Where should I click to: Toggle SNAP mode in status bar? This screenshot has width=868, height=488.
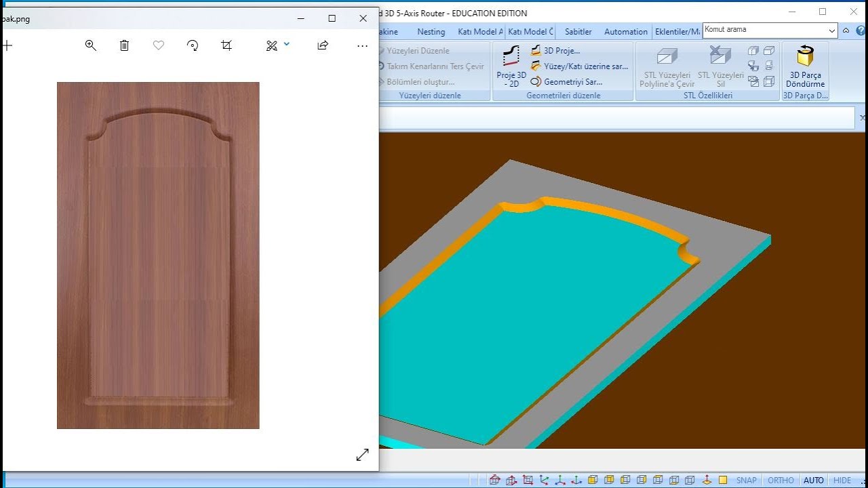(x=747, y=480)
